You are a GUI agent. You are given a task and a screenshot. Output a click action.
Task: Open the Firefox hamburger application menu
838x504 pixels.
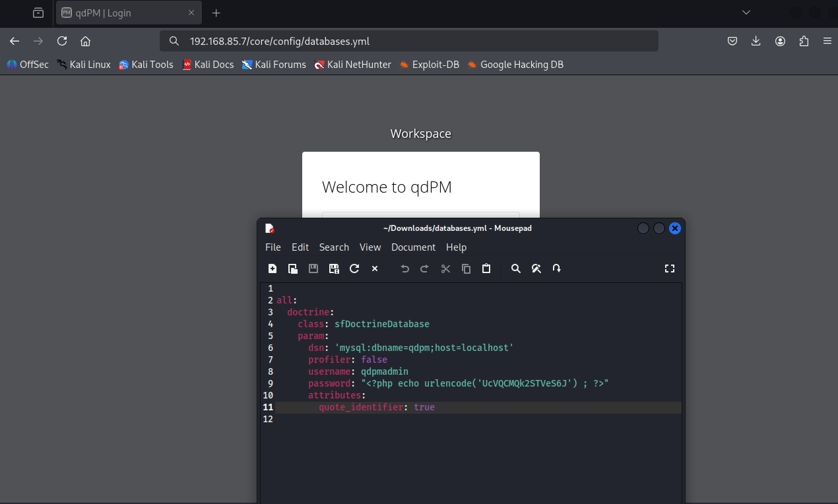(x=827, y=41)
